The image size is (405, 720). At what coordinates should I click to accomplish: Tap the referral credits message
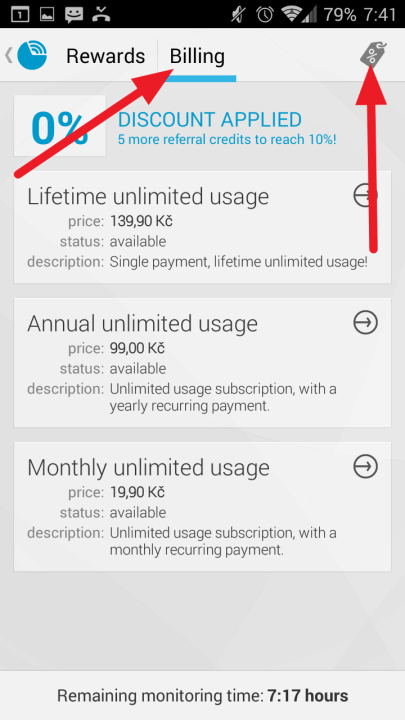[227, 139]
